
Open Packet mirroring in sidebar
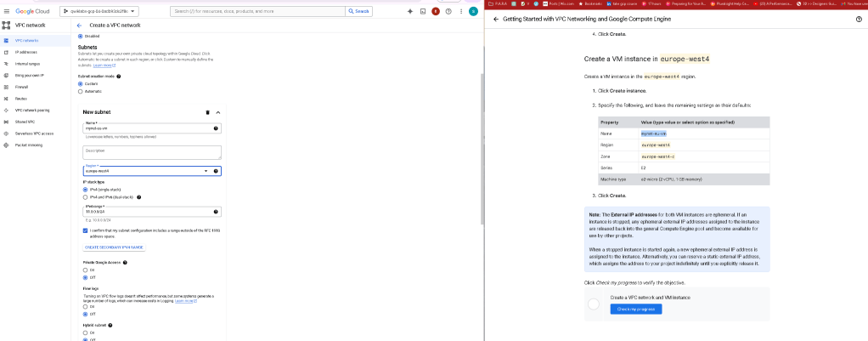pos(28,145)
